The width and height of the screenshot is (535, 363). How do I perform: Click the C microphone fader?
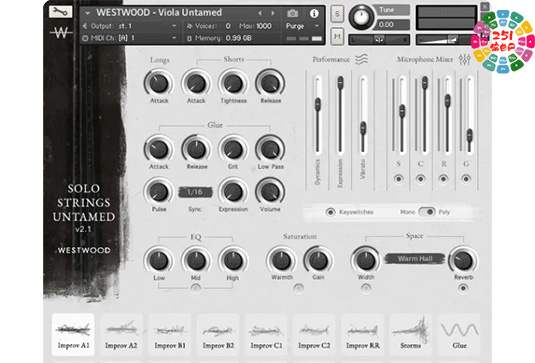[x=424, y=83]
